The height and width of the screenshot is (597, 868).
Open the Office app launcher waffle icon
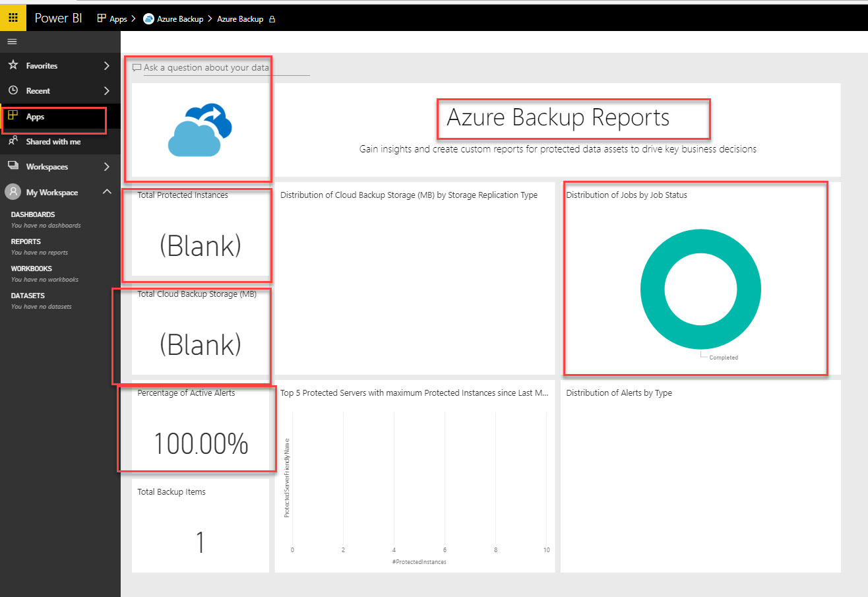coord(13,18)
